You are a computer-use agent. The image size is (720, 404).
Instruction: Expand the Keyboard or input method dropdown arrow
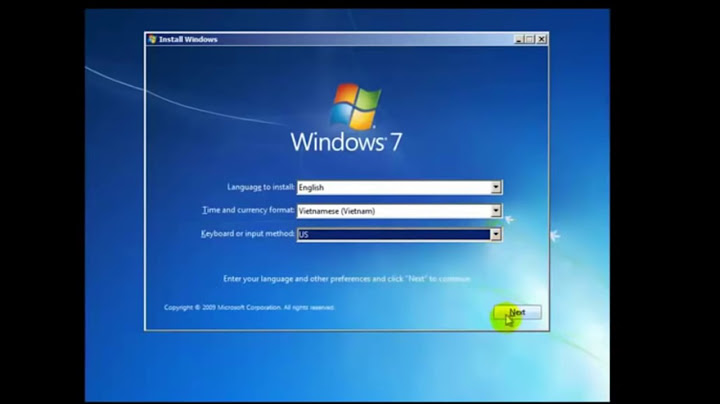tap(495, 234)
